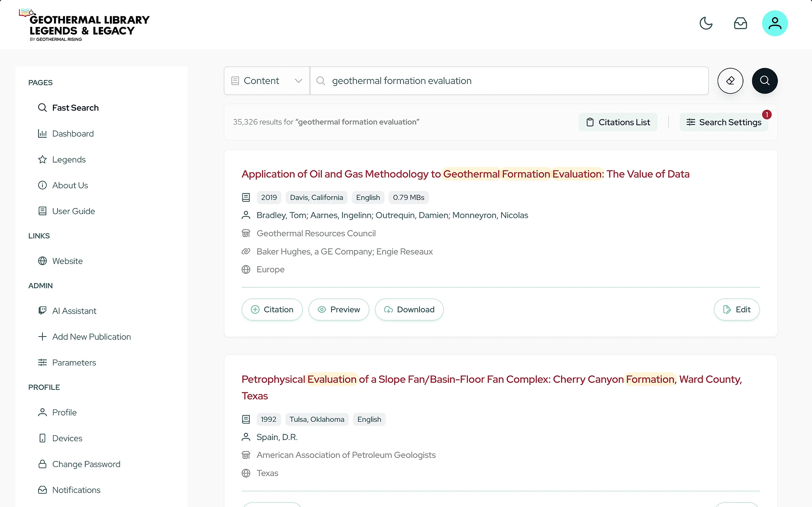Viewport: 812px width, 507px height.
Task: Open Change Password
Action: (x=86, y=464)
